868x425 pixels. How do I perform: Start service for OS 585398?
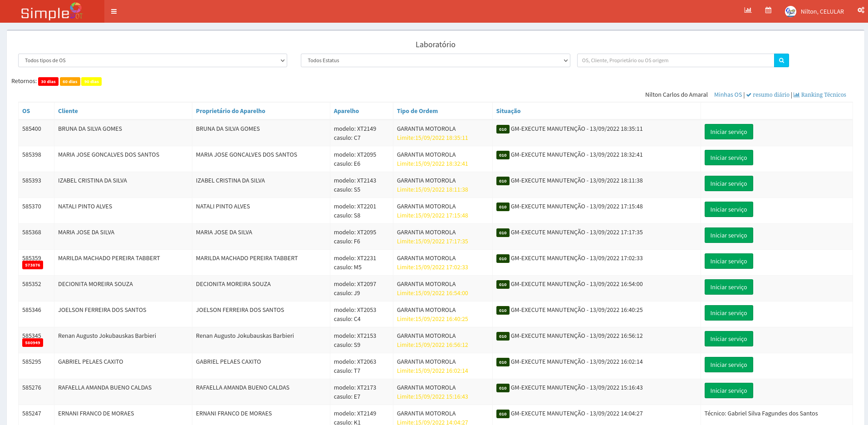tap(728, 158)
